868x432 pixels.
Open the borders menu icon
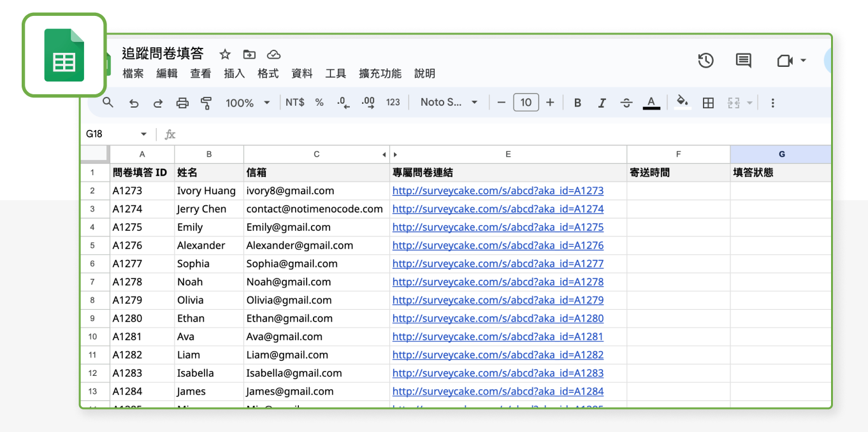coord(707,102)
